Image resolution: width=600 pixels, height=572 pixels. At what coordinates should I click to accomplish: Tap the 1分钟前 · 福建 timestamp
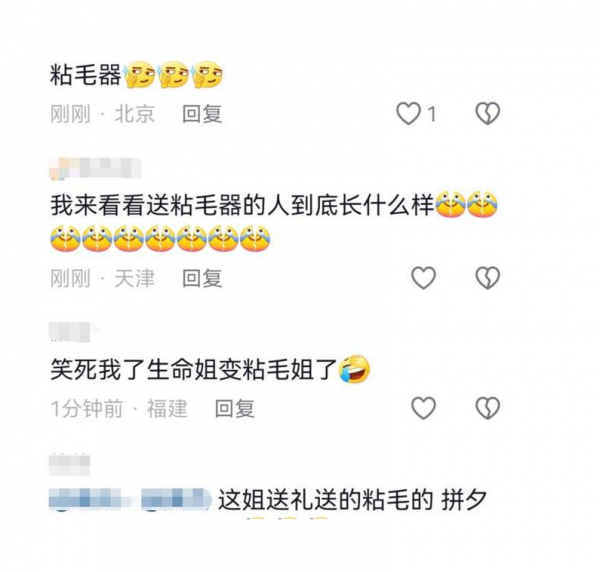[119, 409]
